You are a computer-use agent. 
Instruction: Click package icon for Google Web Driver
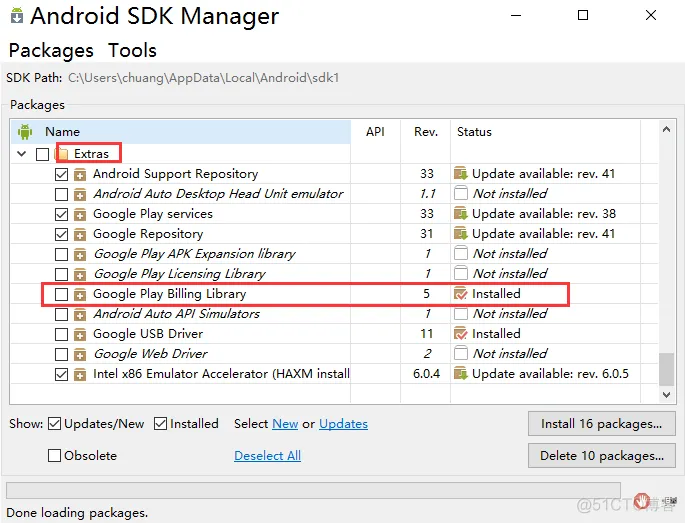(x=80, y=354)
